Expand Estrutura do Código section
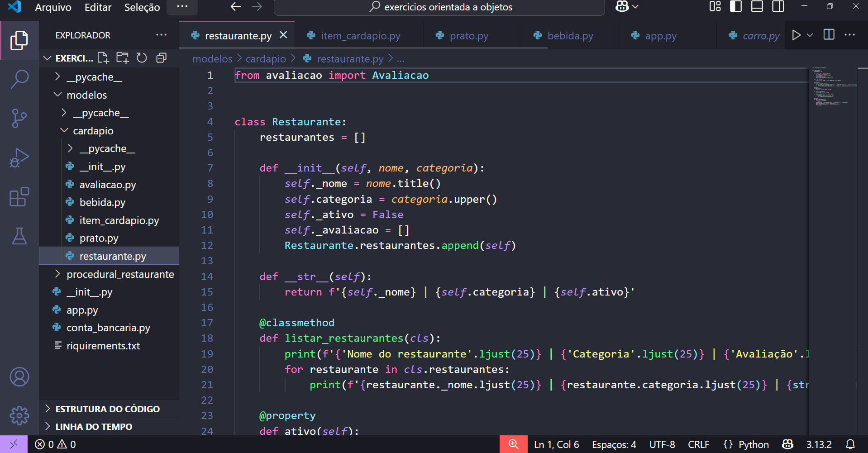This screenshot has width=868, height=453. pyautogui.click(x=109, y=409)
